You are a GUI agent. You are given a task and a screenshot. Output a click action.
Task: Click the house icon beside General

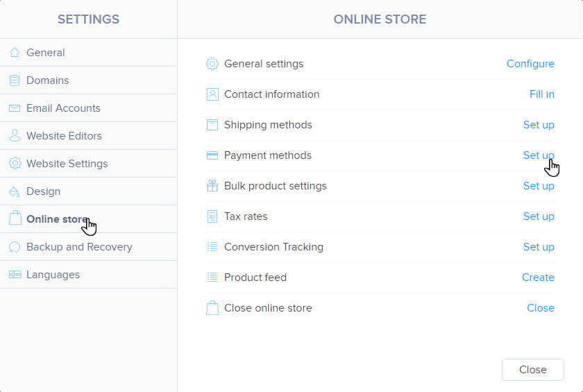coord(15,53)
